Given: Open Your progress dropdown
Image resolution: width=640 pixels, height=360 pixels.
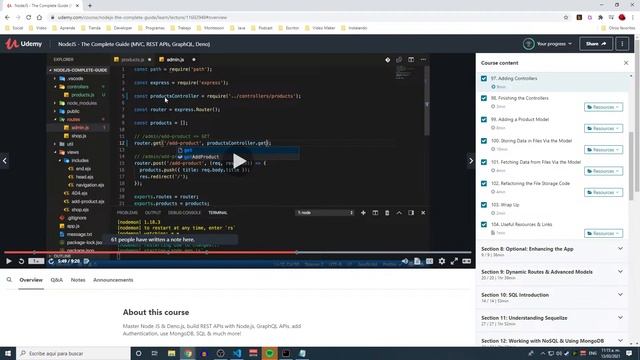Looking at the screenshot, I should [554, 44].
